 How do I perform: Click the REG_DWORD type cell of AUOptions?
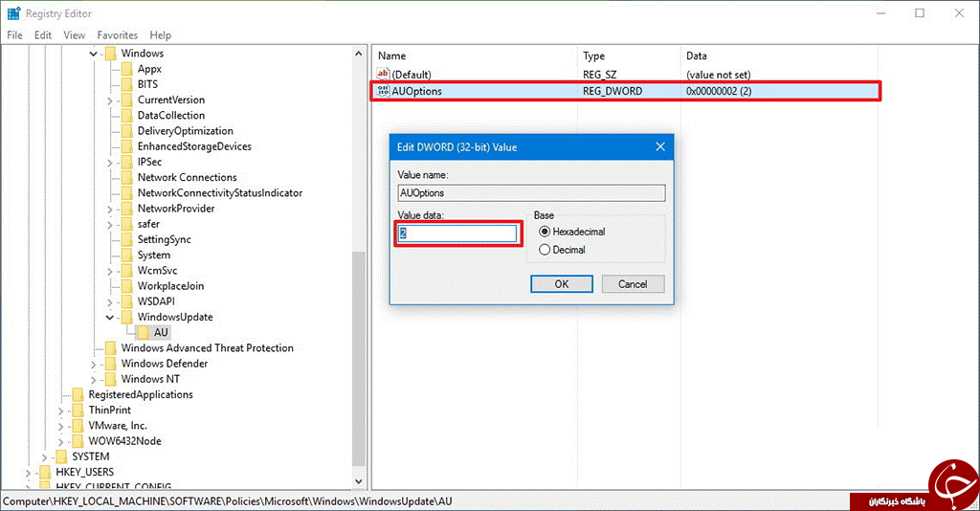[612, 91]
